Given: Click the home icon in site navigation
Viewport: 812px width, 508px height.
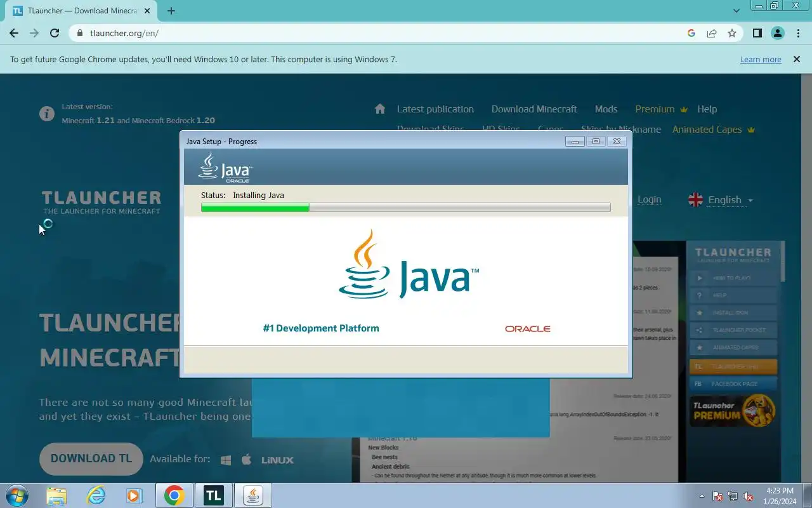Looking at the screenshot, I should click(380, 109).
